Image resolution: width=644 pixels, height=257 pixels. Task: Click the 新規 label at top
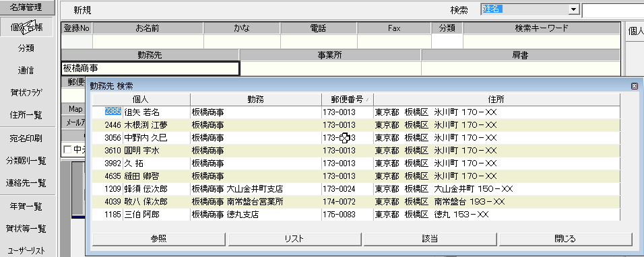click(x=83, y=10)
